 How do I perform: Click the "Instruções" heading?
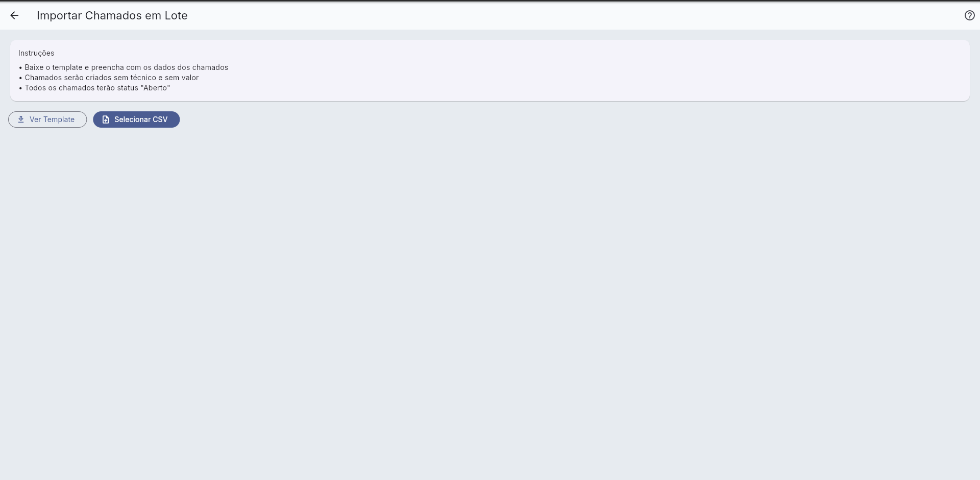click(36, 53)
